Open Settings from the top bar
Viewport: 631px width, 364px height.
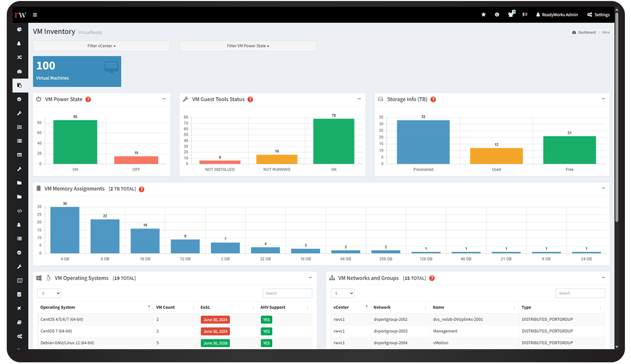[598, 14]
